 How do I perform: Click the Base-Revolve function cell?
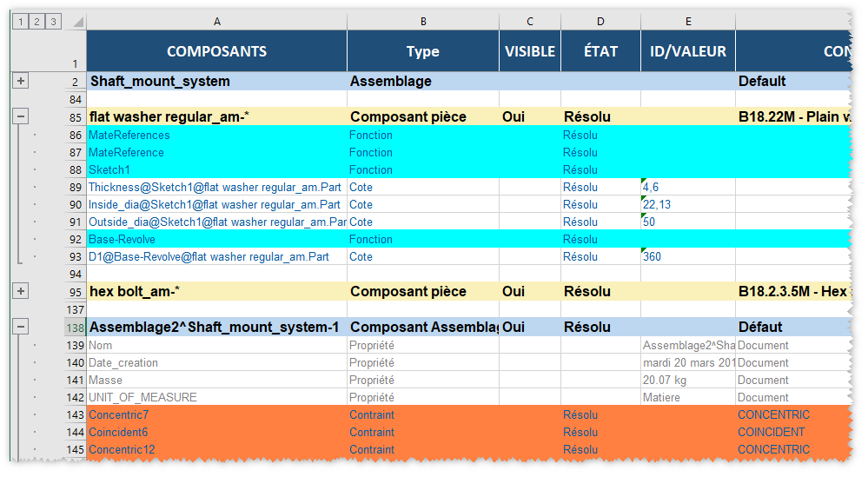tap(216, 239)
